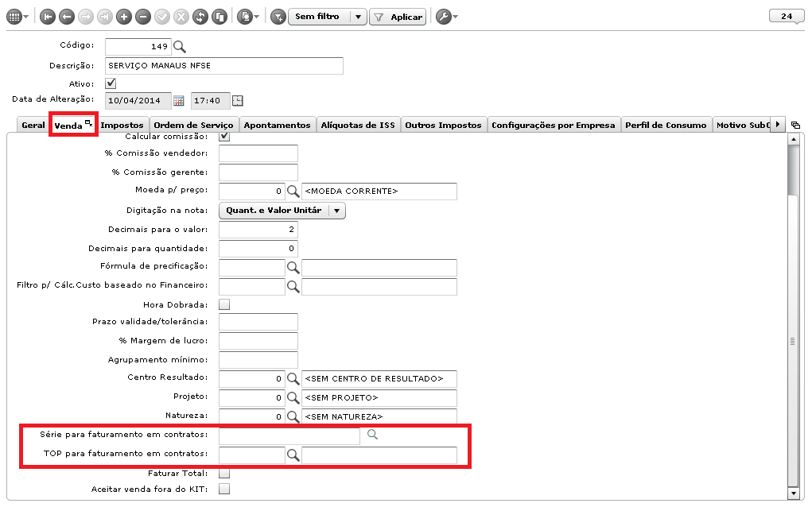
Task: Open the attachments document icon
Action: pyautogui.click(x=244, y=17)
